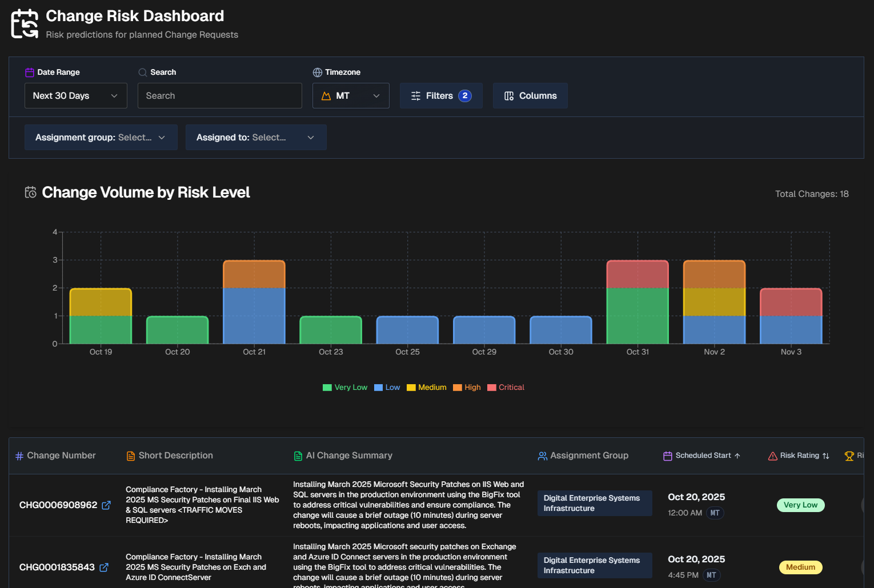Open external link for CHG0006908962
The width and height of the screenshot is (874, 588).
106,505
